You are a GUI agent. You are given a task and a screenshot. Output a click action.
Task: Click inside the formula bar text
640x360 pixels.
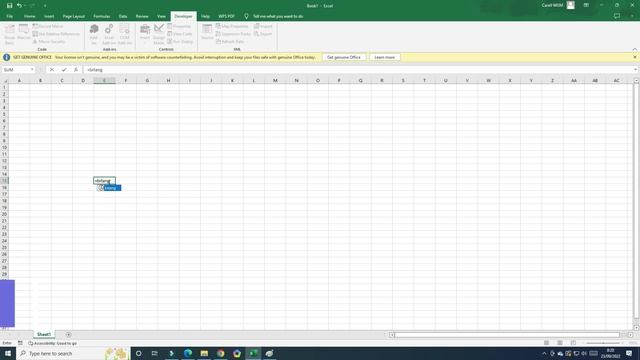(358, 70)
